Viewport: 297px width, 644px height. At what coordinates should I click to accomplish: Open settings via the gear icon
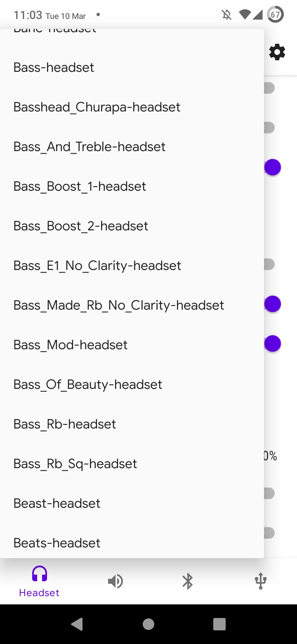point(277,52)
